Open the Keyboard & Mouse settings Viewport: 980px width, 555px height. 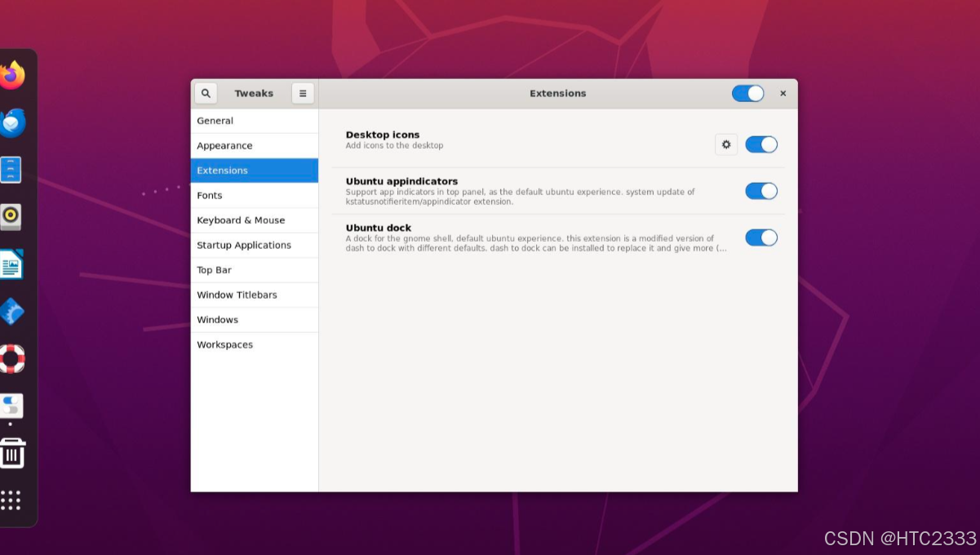click(x=240, y=220)
